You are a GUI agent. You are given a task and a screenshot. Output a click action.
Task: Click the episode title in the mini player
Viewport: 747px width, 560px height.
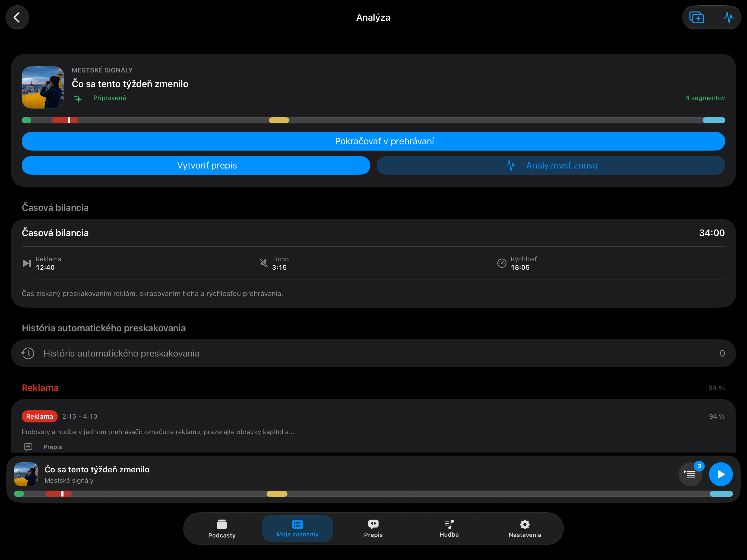[x=97, y=470]
